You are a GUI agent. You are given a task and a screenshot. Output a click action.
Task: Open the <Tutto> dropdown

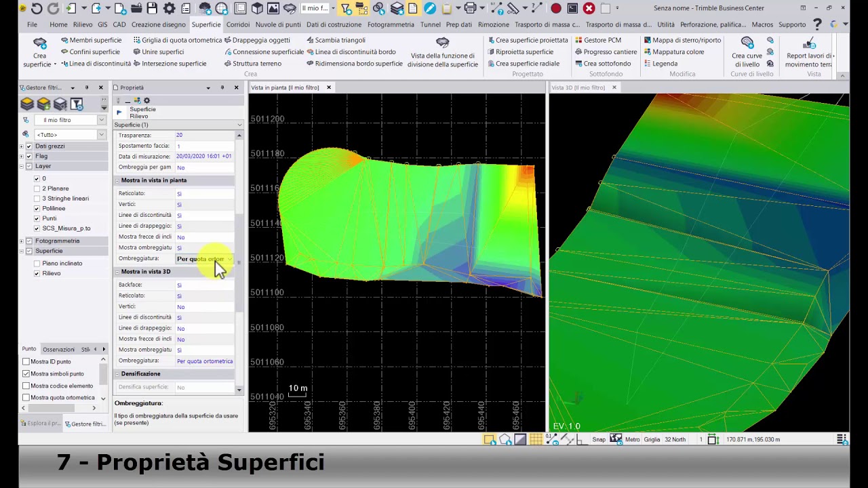tap(101, 134)
